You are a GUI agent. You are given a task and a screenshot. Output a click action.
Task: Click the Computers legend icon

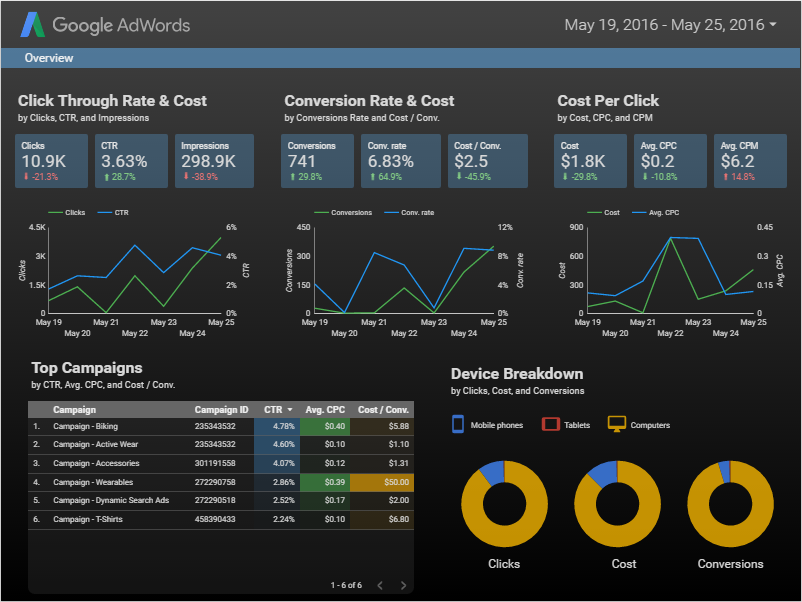coord(616,424)
